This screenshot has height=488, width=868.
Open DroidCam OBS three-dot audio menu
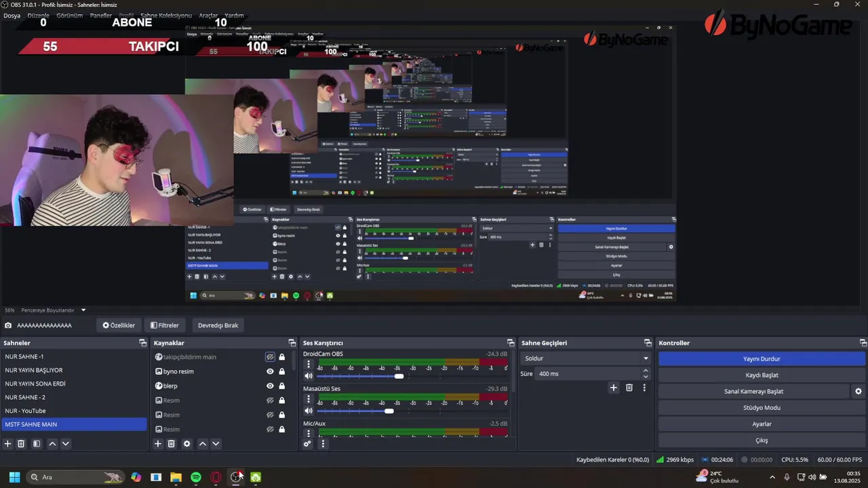[309, 364]
